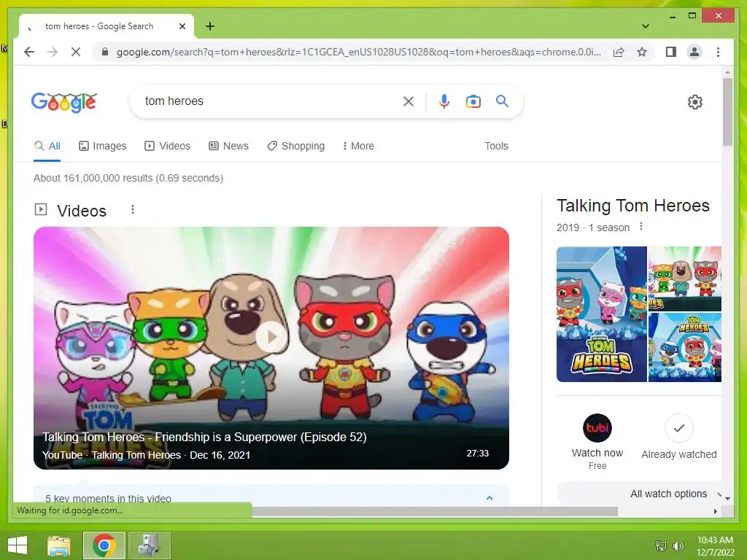
Task: Click the horizontal scrollbar thumb
Action: 435,511
